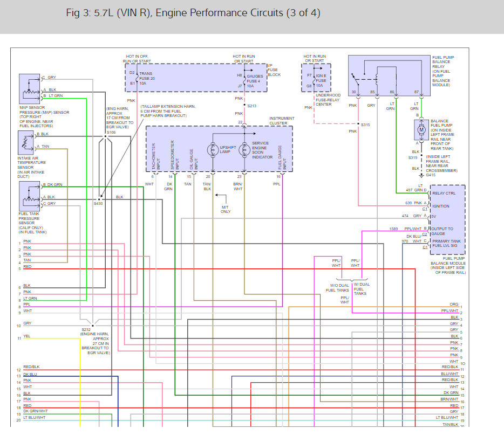504x442 pixels.
Task: Click the Balance Fuel Pump motor symbol
Action: pos(421,130)
